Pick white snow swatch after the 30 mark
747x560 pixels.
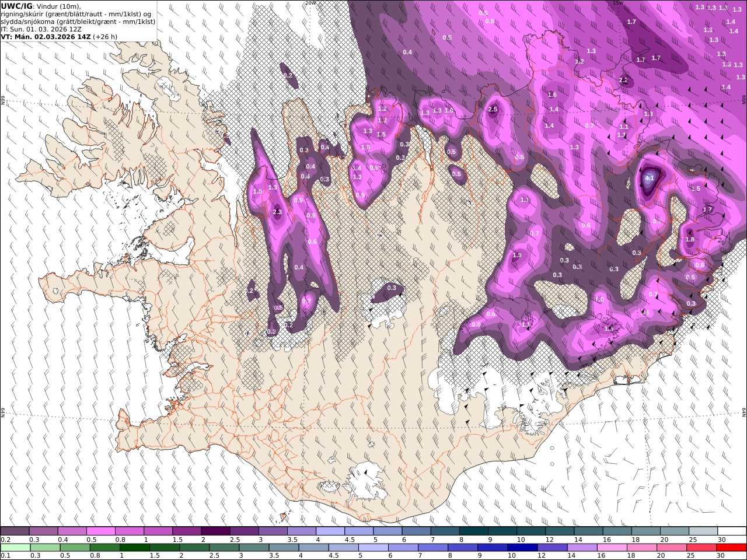point(732,531)
